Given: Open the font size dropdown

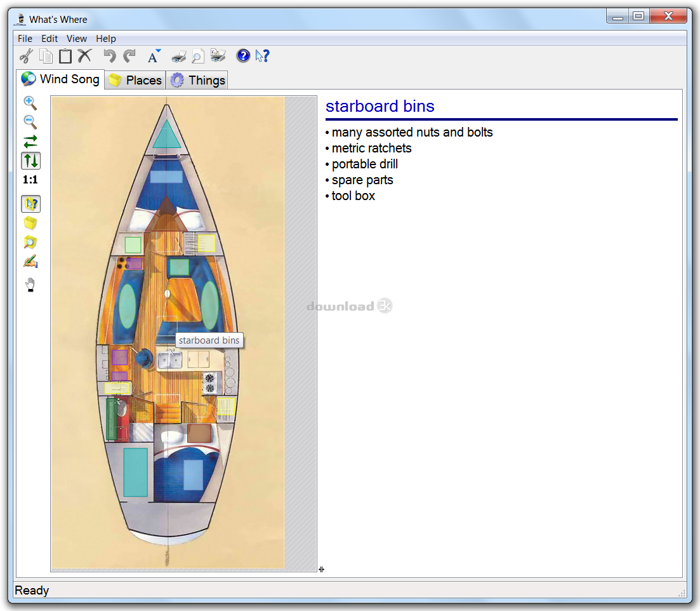Looking at the screenshot, I should coord(154,56).
